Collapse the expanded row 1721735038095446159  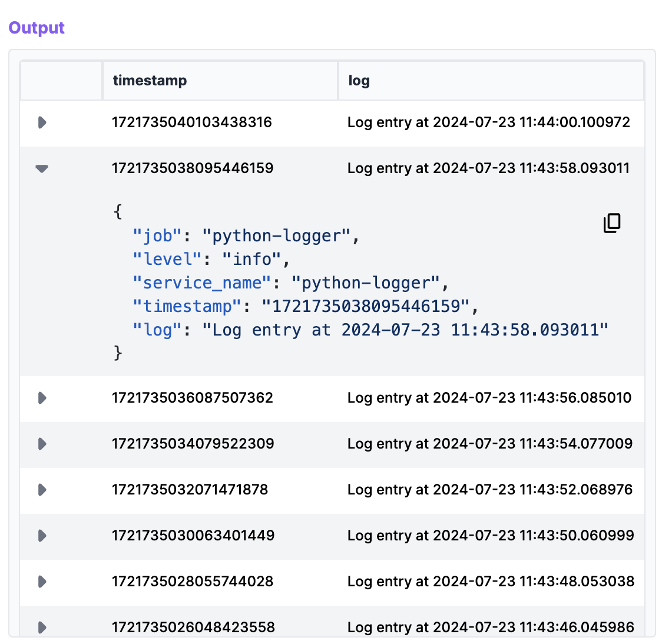coord(42,168)
